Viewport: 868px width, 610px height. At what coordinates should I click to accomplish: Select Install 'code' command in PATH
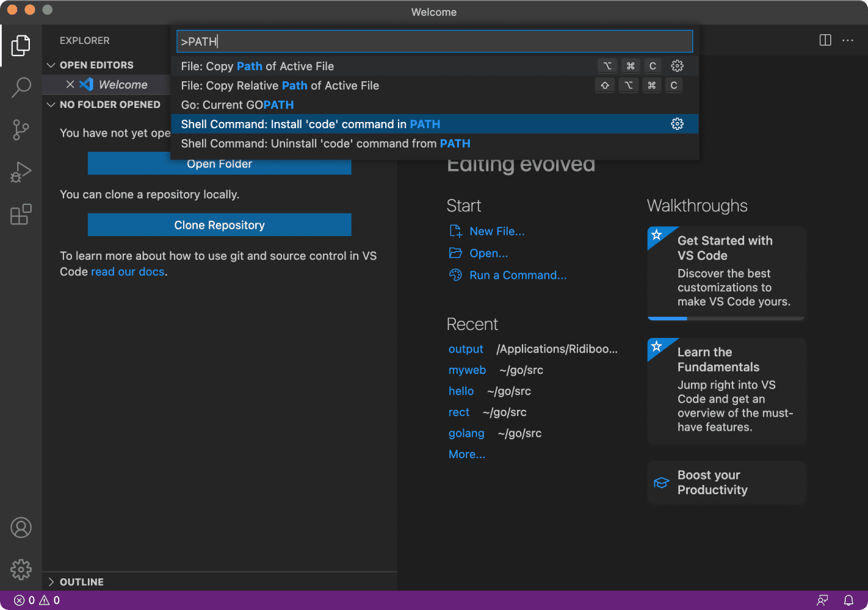coord(435,124)
